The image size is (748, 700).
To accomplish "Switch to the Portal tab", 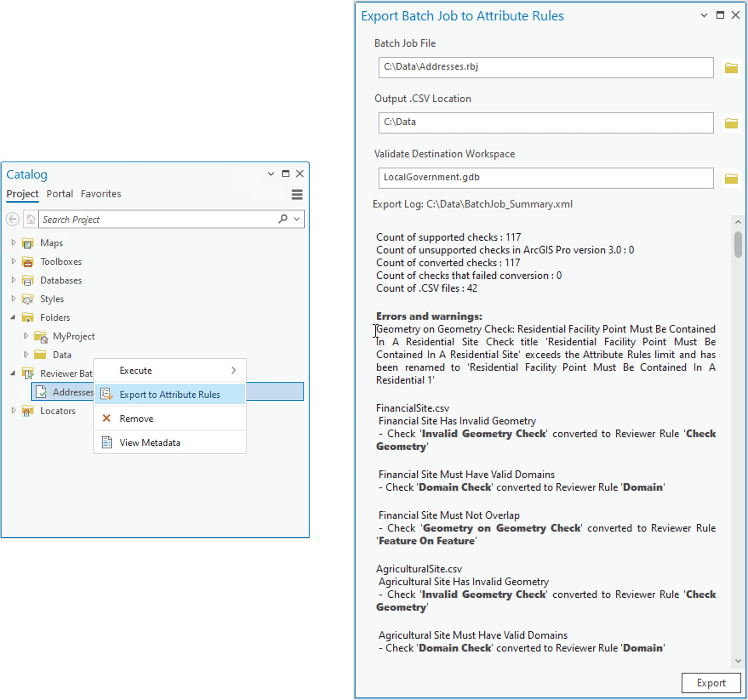I will 59,194.
